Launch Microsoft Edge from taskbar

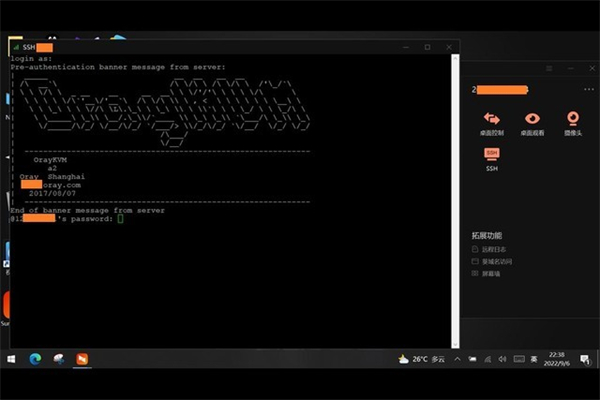35,358
